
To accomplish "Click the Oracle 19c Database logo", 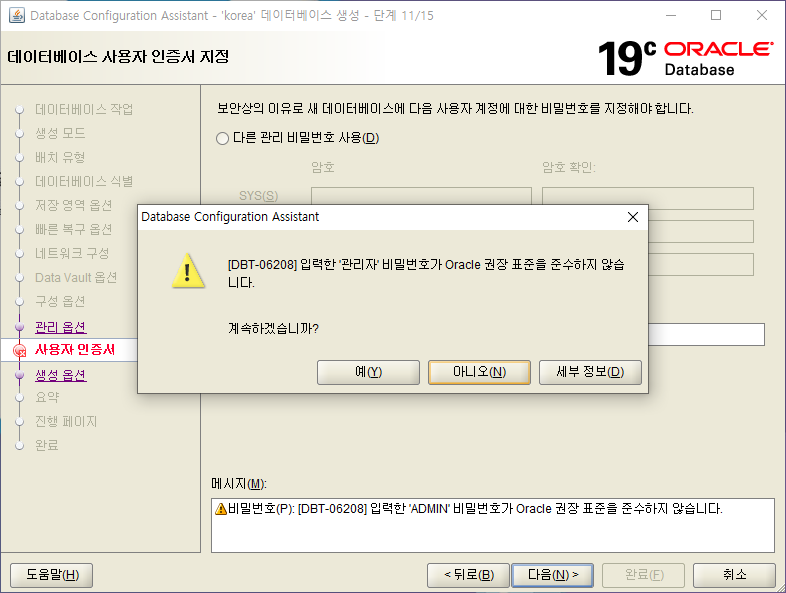I will [x=685, y=58].
